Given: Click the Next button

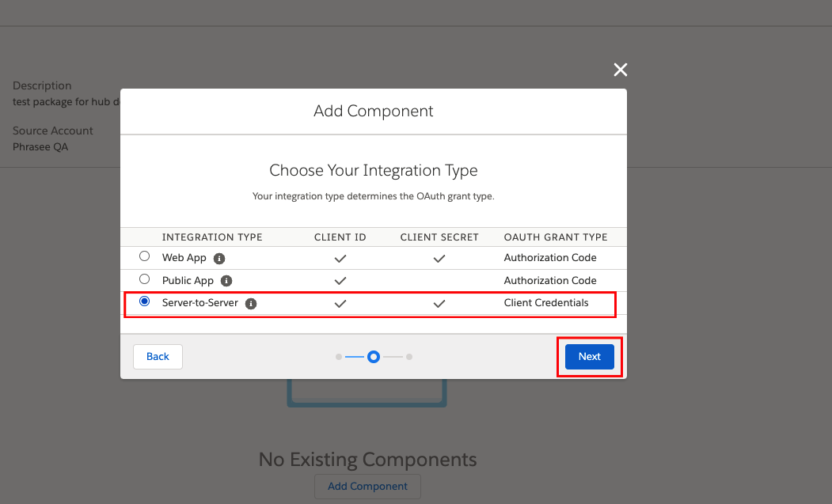Looking at the screenshot, I should click(x=588, y=357).
